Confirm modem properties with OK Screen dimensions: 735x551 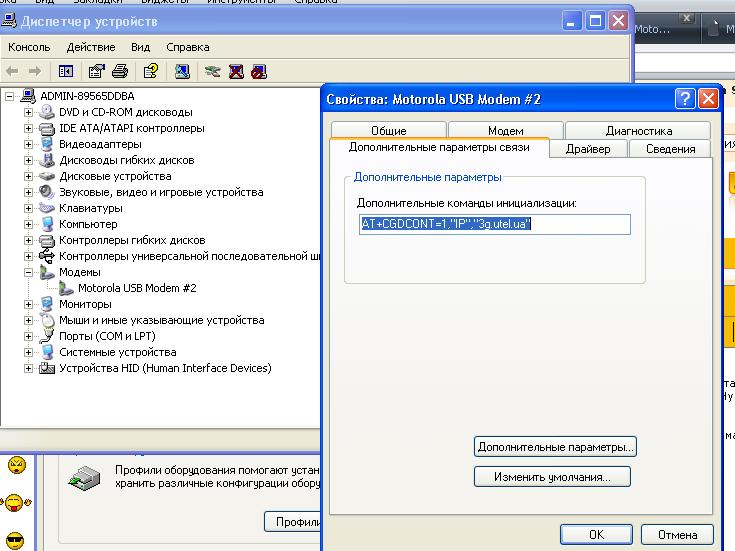click(x=596, y=534)
